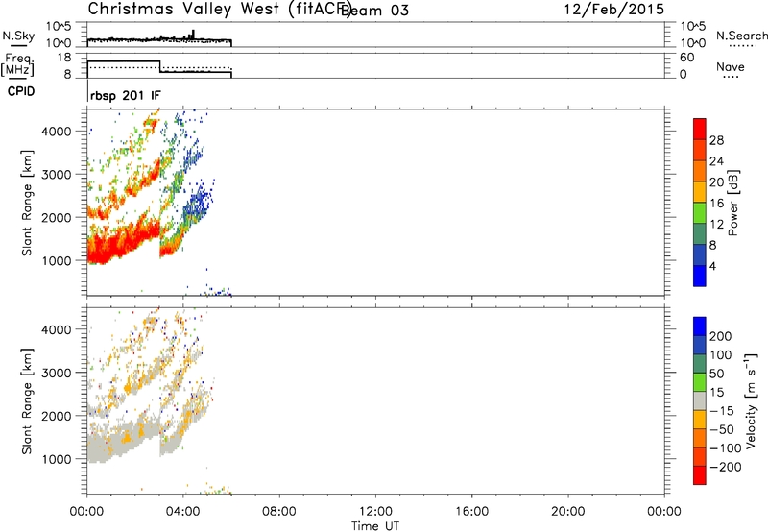
Task: Click the "2000" range tick of the velocity panel
Action: [x=57, y=416]
